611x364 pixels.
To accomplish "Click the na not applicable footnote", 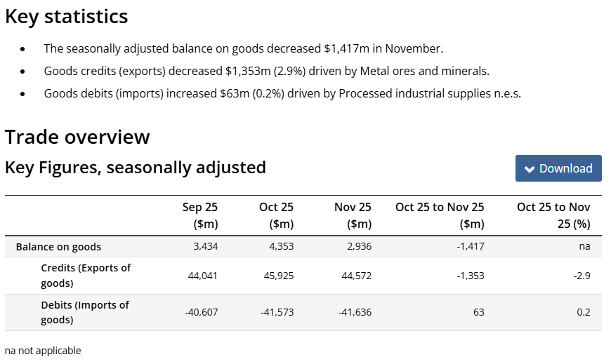I will point(43,351).
